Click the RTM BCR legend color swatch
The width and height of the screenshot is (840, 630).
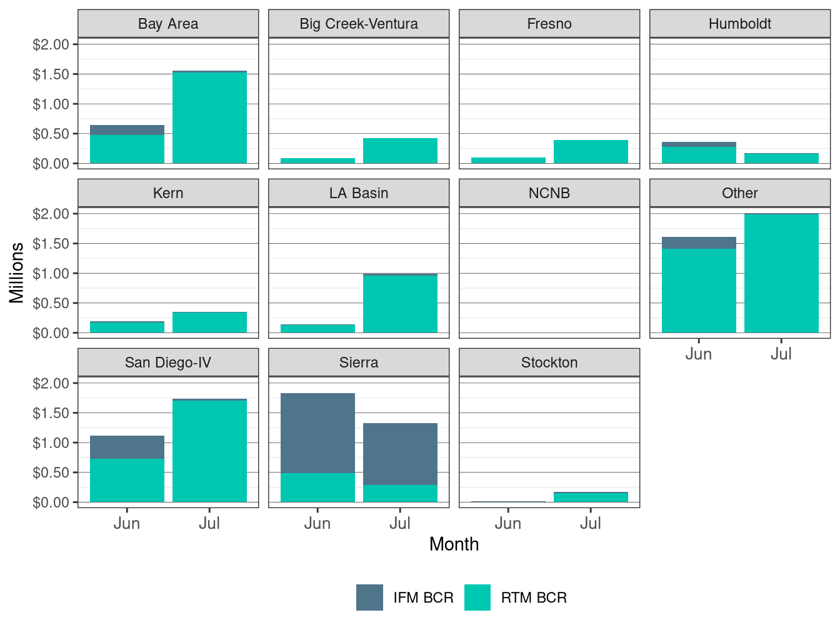477,597
